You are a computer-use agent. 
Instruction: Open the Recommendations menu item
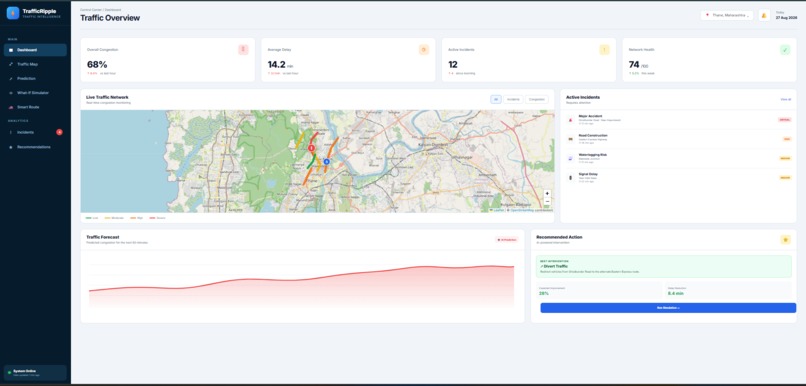point(35,147)
